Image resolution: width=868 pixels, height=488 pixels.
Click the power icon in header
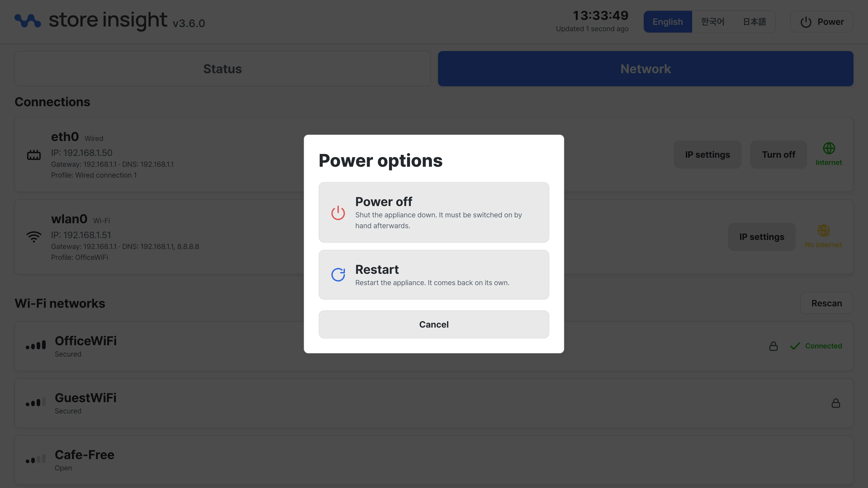(x=806, y=22)
